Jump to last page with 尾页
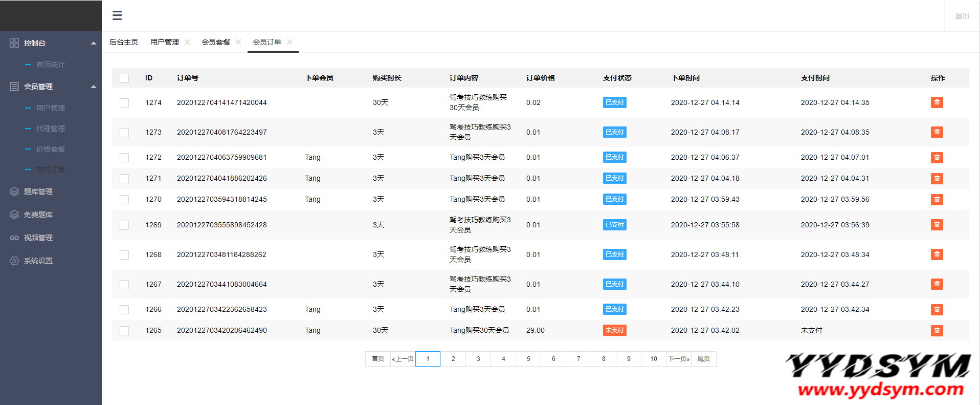 coord(704,359)
